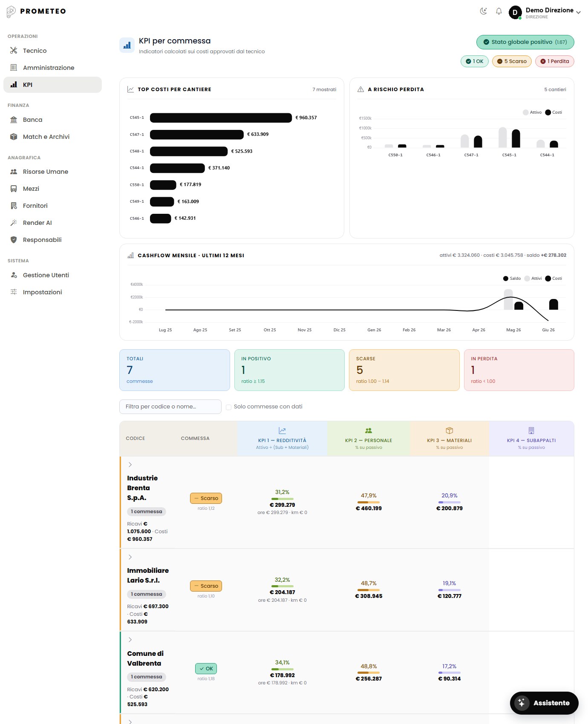
Task: Select the Totali 7 commesse card
Action: tap(175, 370)
